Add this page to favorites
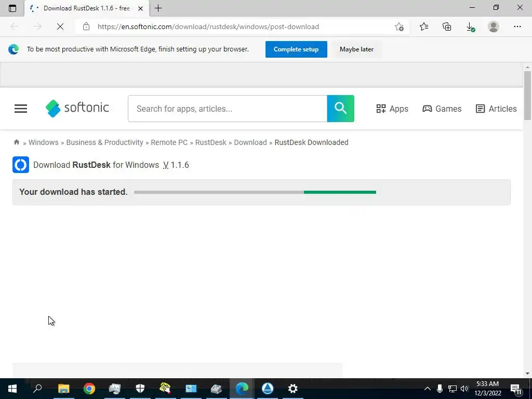The height and width of the screenshot is (399, 532). coord(400,26)
